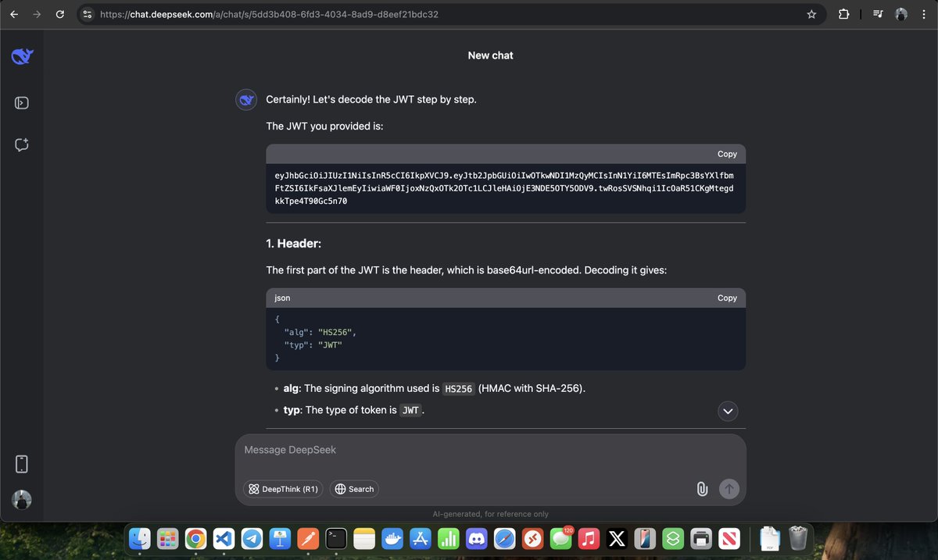The image size is (938, 560).
Task: Click "The JWT you provided is:" text
Action: (x=324, y=126)
